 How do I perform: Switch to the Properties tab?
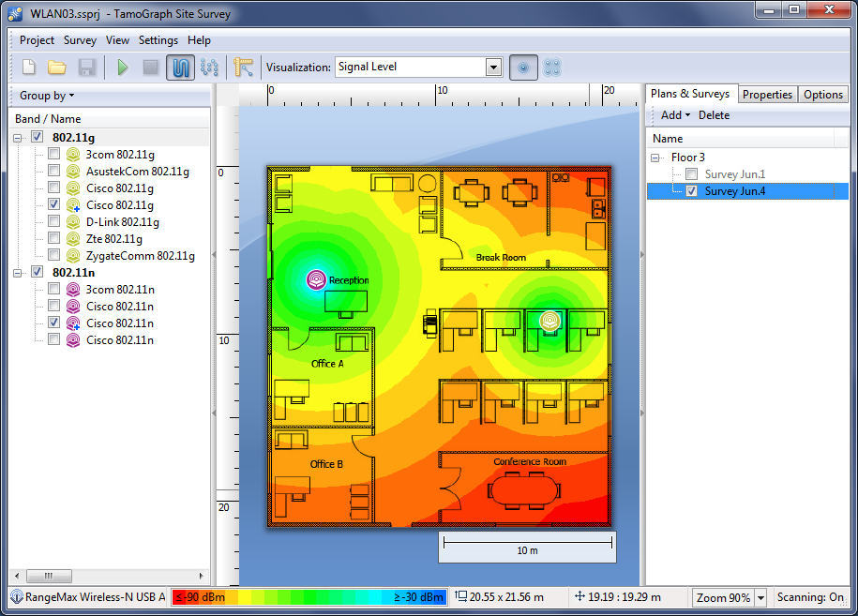[x=767, y=95]
